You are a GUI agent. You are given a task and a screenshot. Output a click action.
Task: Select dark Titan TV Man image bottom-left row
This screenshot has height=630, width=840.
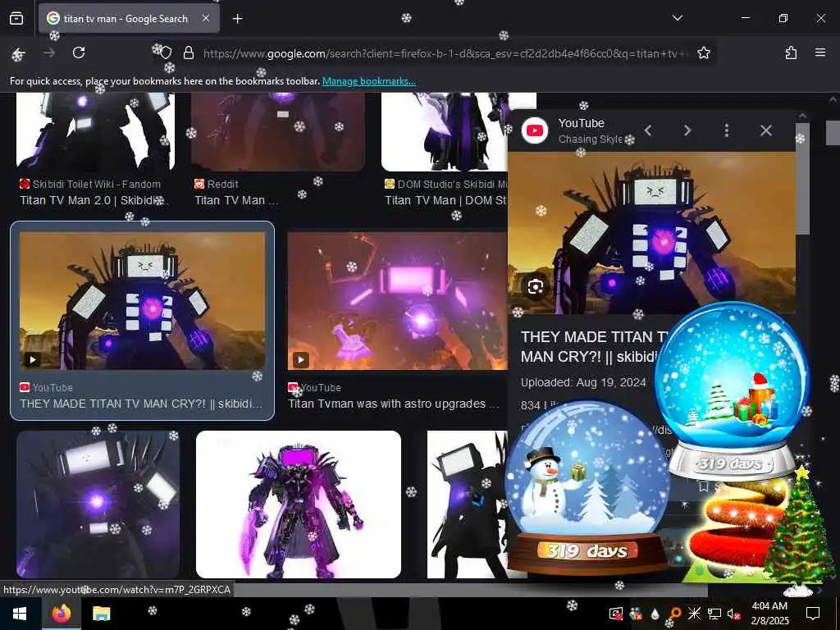pos(98,504)
